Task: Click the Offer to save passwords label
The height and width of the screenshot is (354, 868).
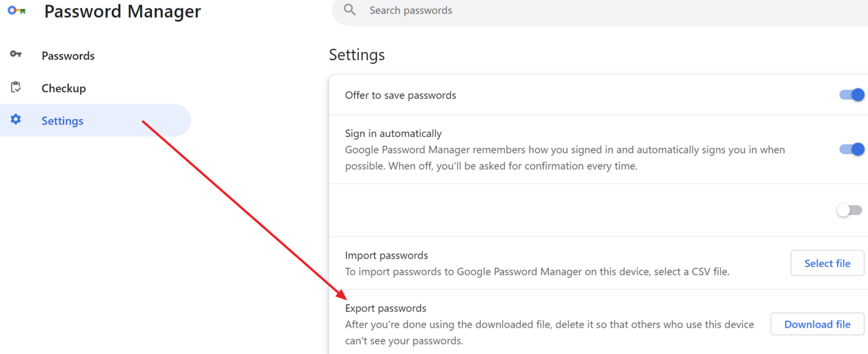Action: point(401,95)
